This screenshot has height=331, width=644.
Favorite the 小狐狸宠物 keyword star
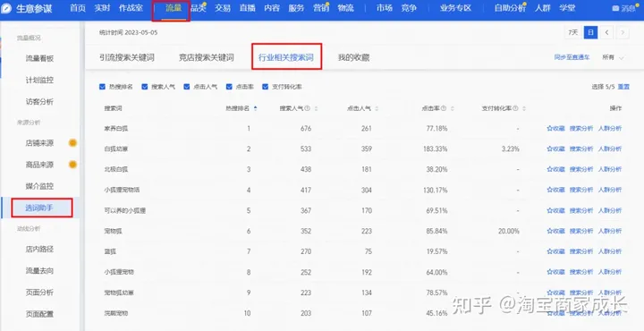(x=549, y=272)
